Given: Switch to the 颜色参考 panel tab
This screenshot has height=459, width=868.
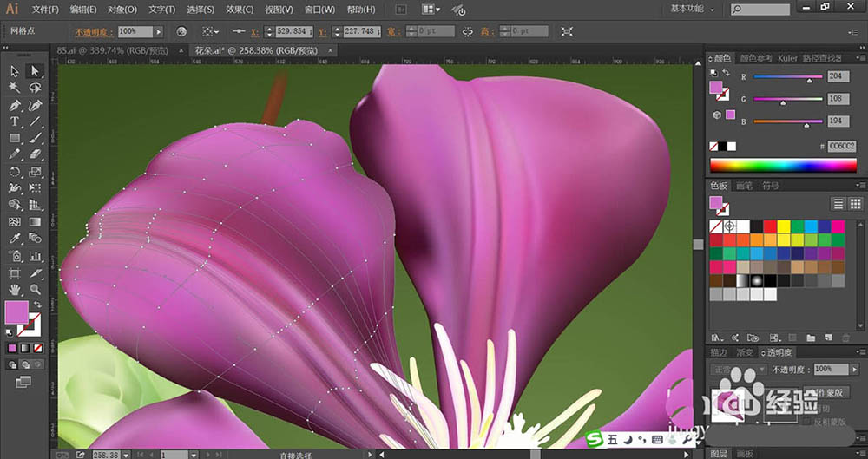Looking at the screenshot, I should [755, 58].
